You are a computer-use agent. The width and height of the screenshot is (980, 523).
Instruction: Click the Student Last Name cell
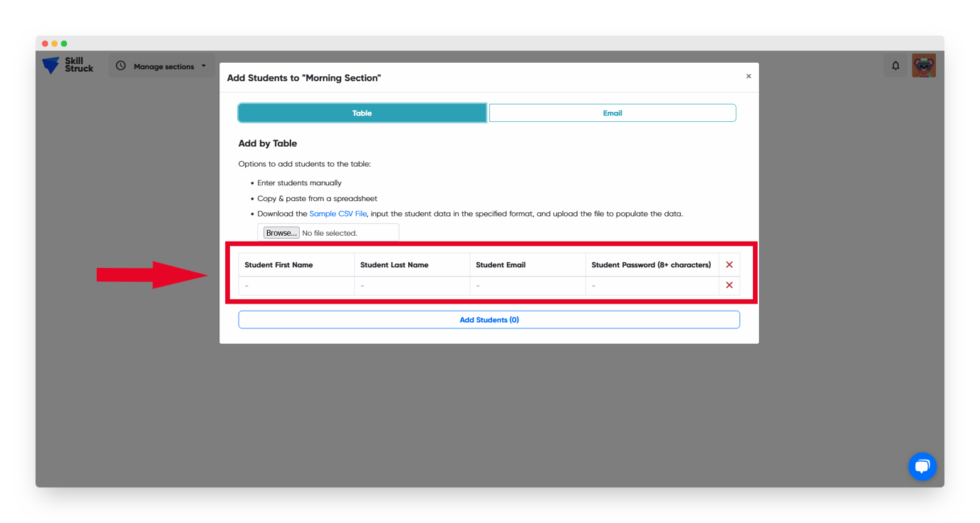click(x=412, y=285)
